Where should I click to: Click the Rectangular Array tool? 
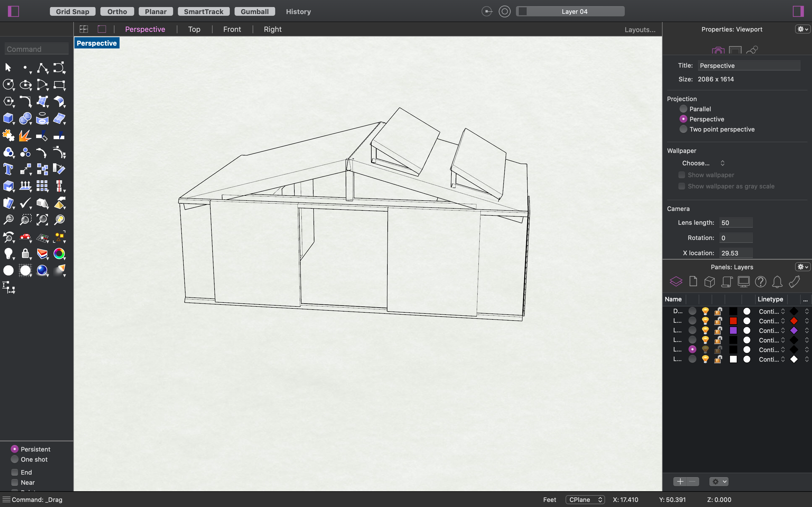pos(42,186)
